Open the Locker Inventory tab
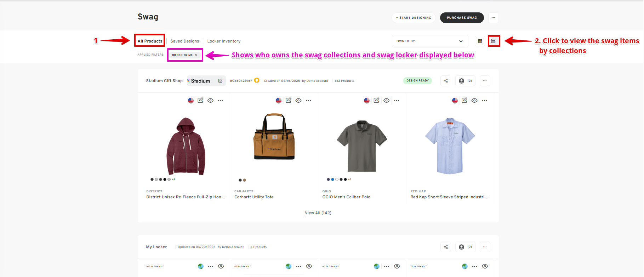This screenshot has width=644, height=277. [x=224, y=41]
